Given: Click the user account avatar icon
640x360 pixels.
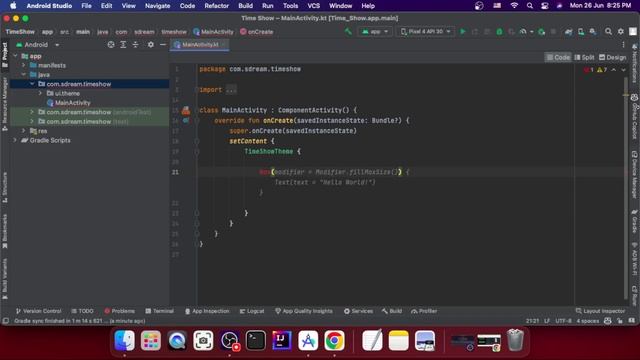Looking at the screenshot, I should coord(633,31).
